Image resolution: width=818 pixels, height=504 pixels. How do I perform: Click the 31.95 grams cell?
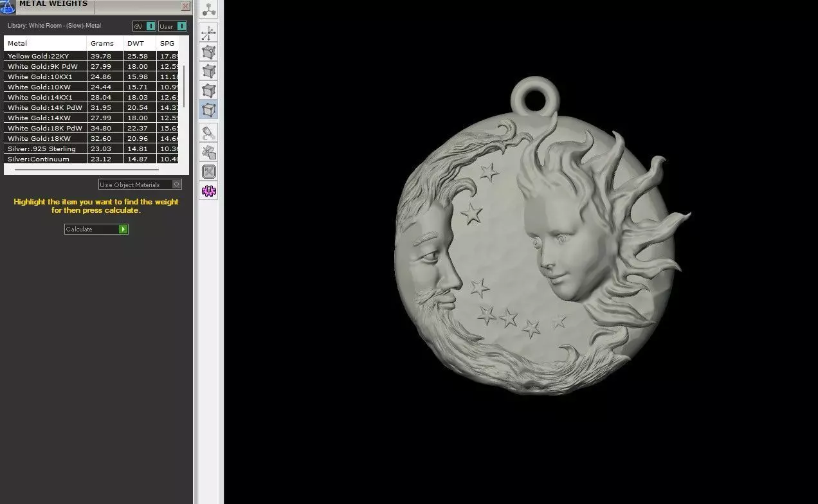click(x=105, y=107)
